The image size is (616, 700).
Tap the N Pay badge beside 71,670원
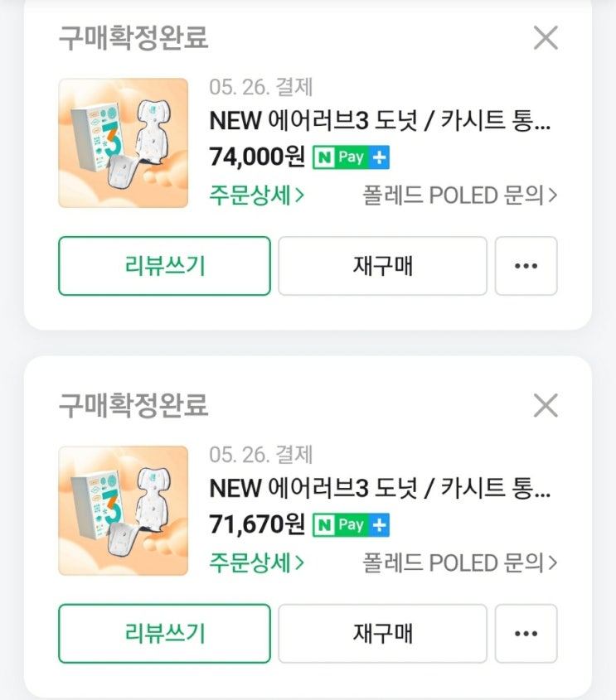click(x=351, y=525)
